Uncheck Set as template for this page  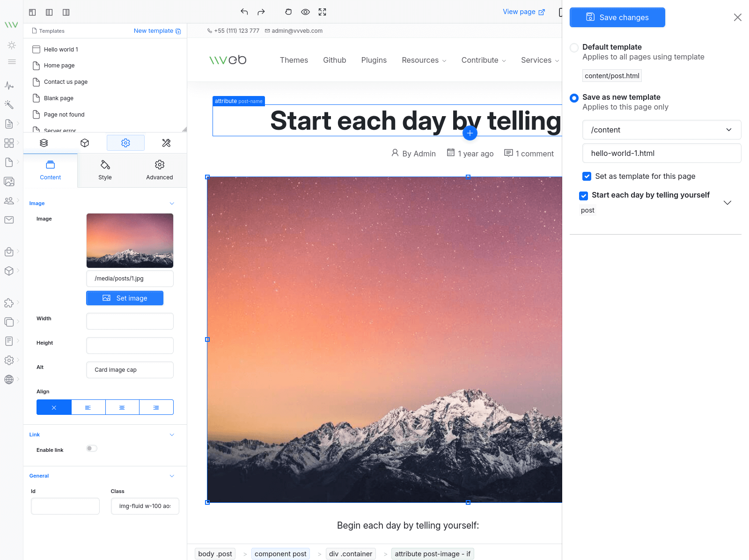coord(587,177)
